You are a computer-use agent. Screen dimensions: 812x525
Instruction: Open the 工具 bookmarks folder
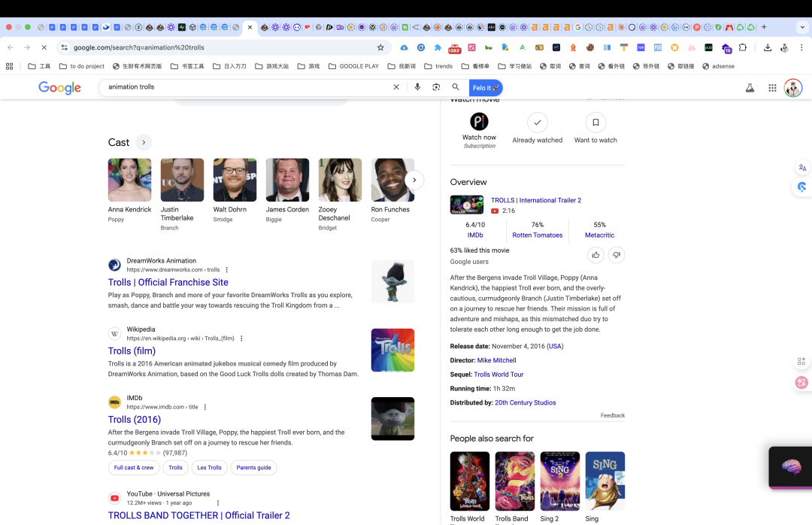click(x=39, y=66)
